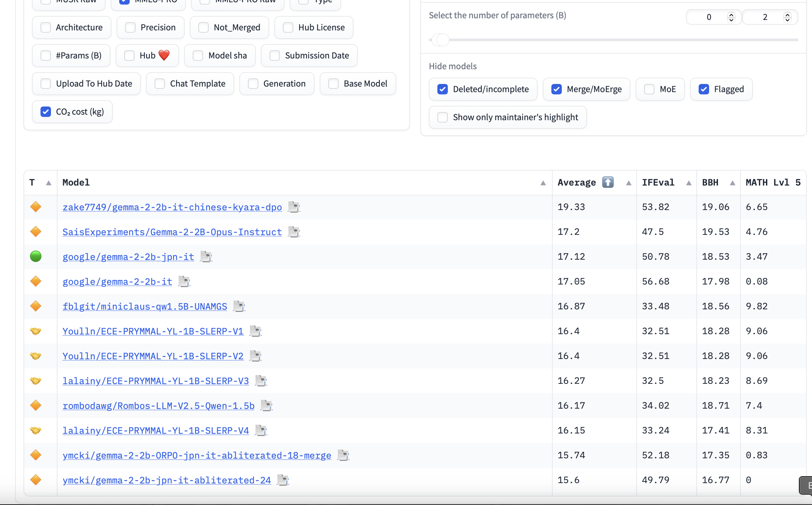
Task: Open SaisExperiments/Gemma-2-2B-Opus-Instruct model link
Action: click(172, 232)
